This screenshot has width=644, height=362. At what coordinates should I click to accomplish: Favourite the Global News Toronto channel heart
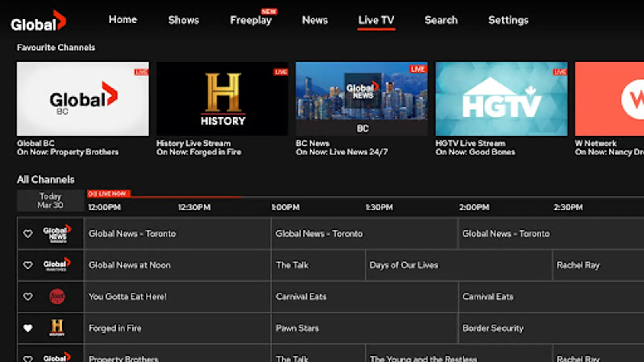pyautogui.click(x=28, y=234)
